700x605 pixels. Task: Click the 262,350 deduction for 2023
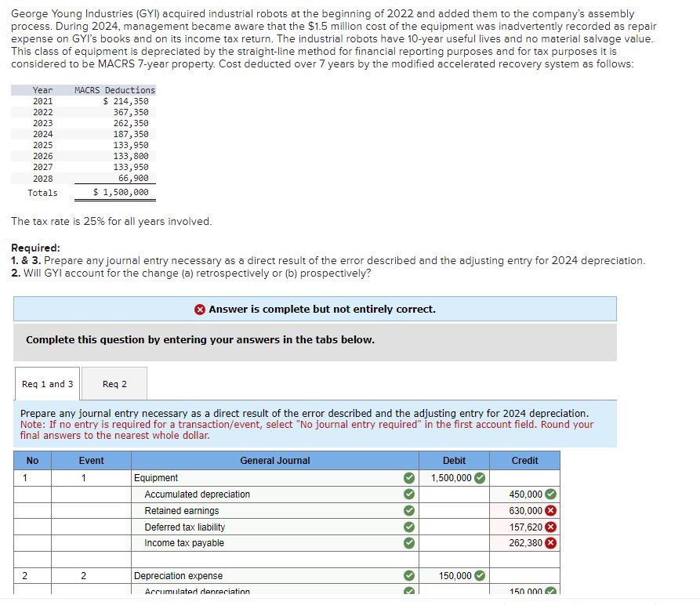click(131, 123)
